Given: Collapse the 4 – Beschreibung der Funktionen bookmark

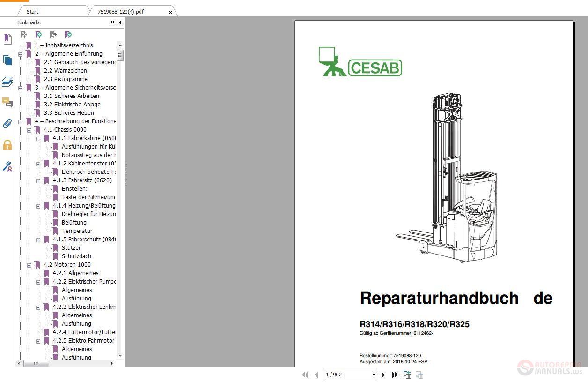Looking at the screenshot, I should click(x=20, y=121).
